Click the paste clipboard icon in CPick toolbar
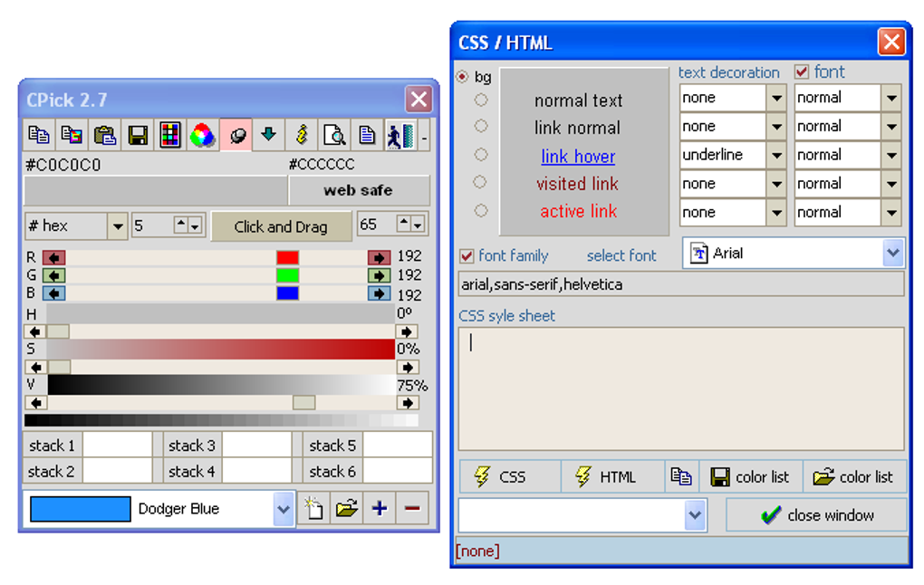Image resolution: width=924 pixels, height=585 pixels. [104, 135]
